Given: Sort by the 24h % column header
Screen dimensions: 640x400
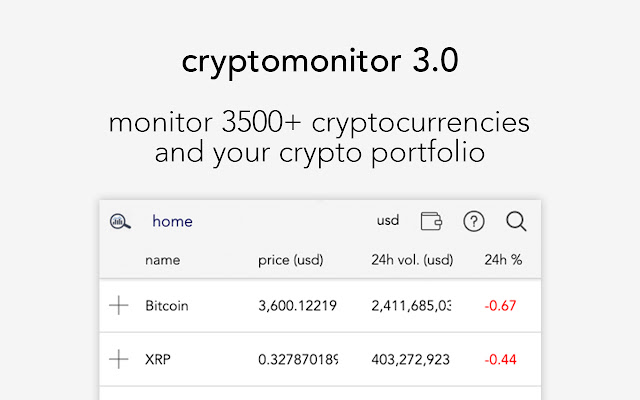Looking at the screenshot, I should pyautogui.click(x=503, y=260).
